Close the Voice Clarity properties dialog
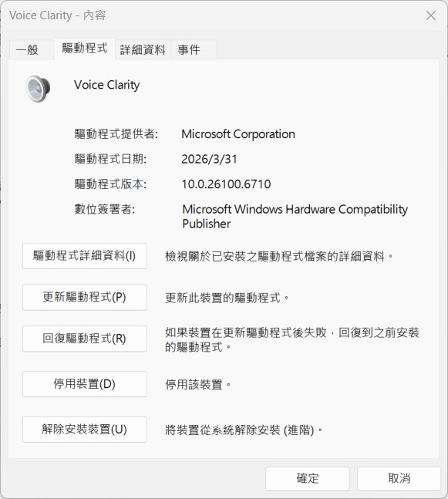The width and height of the screenshot is (448, 499). tap(431, 15)
